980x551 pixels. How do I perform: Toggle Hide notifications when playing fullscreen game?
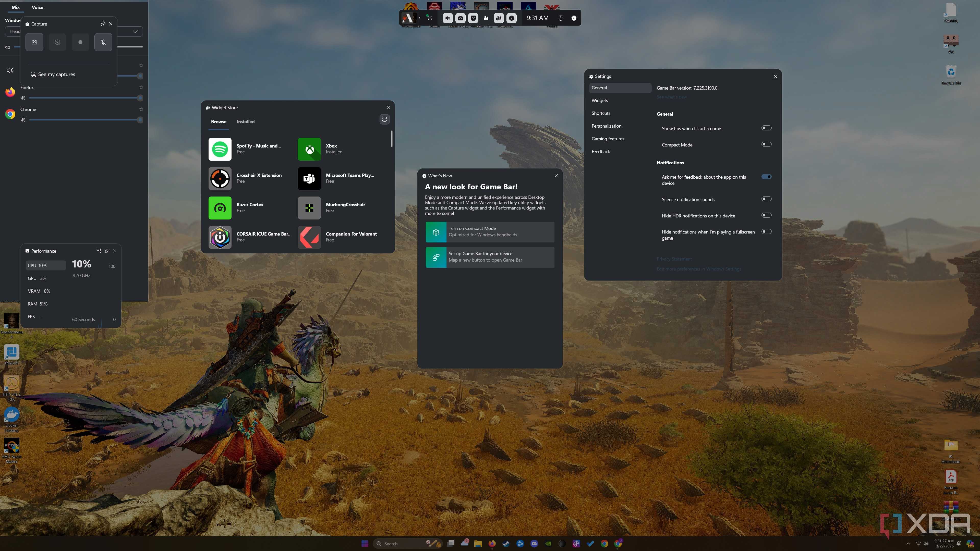766,231
